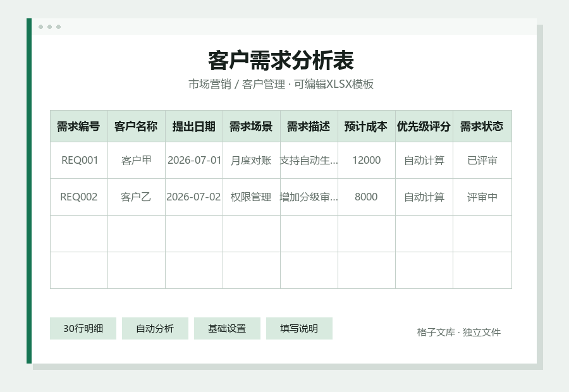Click the date cell 2026-07-02
The width and height of the screenshot is (569, 392).
(x=194, y=197)
